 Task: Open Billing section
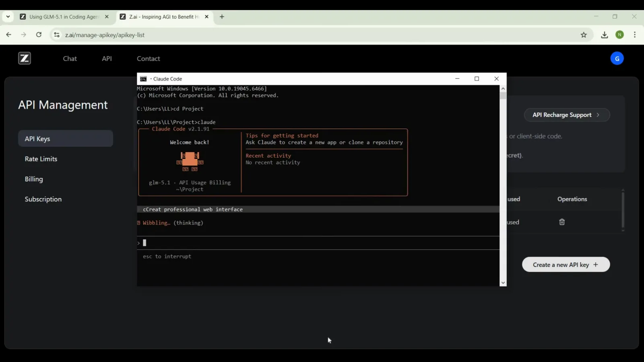point(34,179)
